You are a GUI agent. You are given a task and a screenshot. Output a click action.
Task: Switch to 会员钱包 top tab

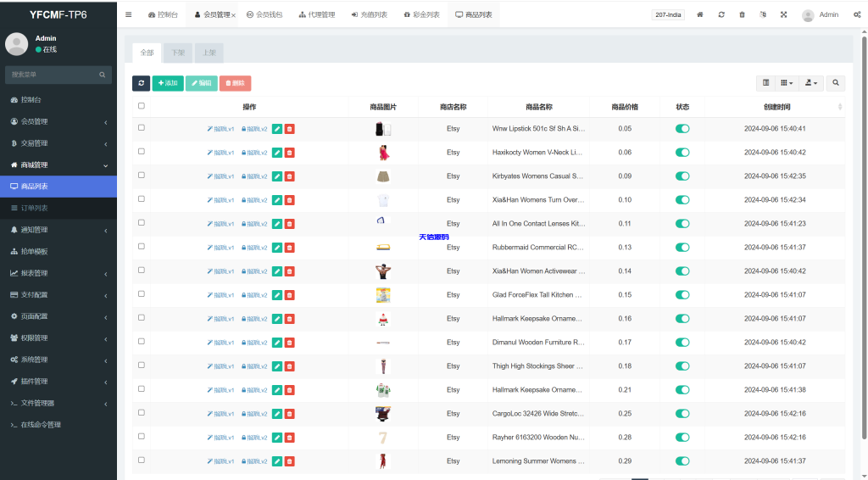264,15
